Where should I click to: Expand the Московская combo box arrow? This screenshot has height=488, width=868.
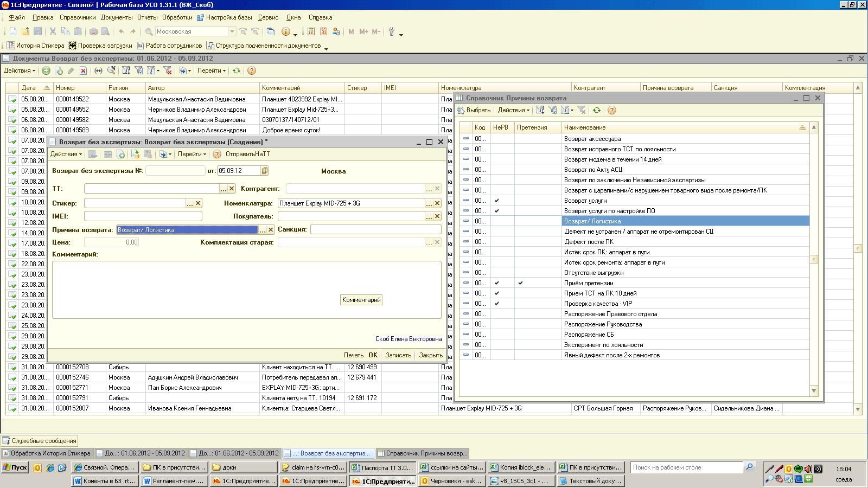pyautogui.click(x=232, y=31)
